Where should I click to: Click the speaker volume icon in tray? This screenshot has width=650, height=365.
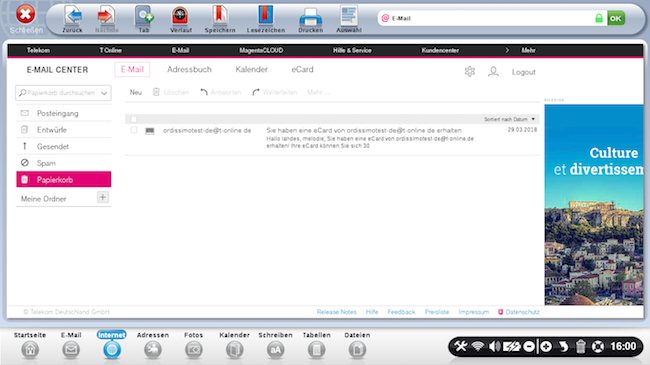[494, 346]
